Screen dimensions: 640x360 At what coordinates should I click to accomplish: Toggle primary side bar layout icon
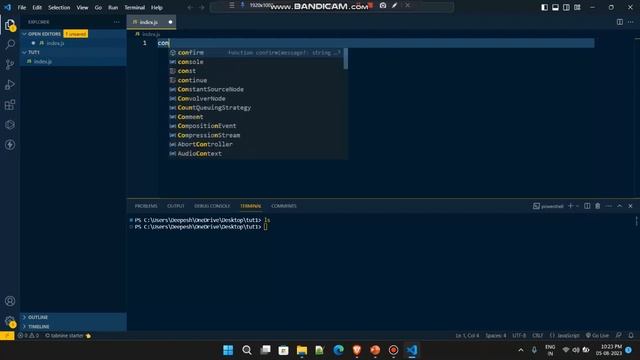click(544, 7)
